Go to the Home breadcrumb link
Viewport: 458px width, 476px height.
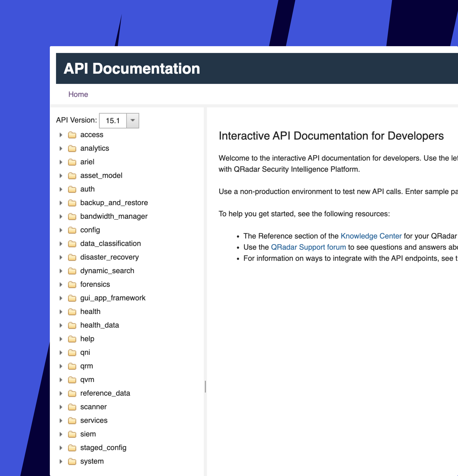[78, 94]
